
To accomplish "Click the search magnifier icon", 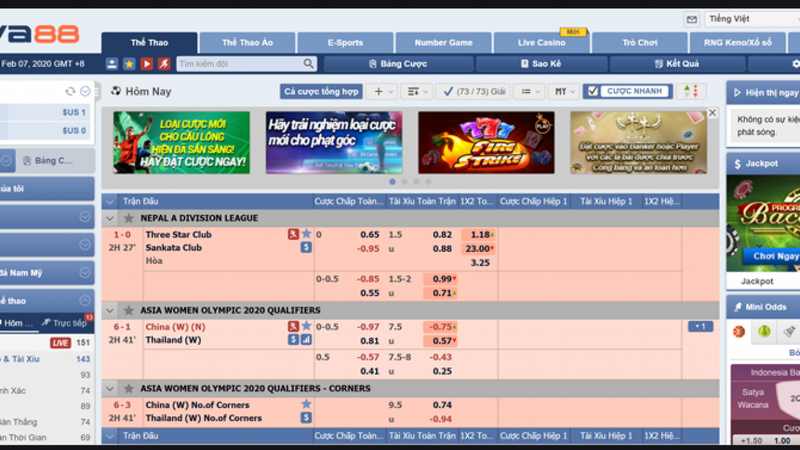I will pyautogui.click(x=309, y=63).
